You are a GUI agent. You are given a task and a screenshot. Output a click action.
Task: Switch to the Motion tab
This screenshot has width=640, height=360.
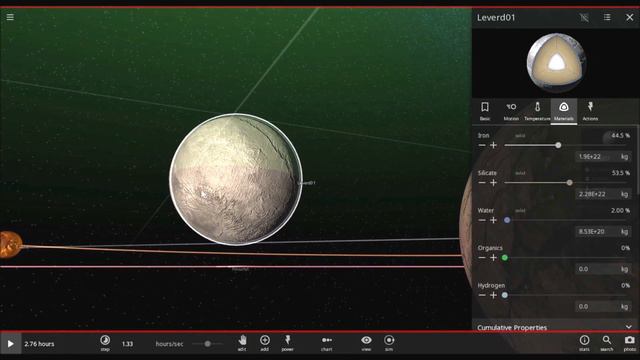click(511, 111)
